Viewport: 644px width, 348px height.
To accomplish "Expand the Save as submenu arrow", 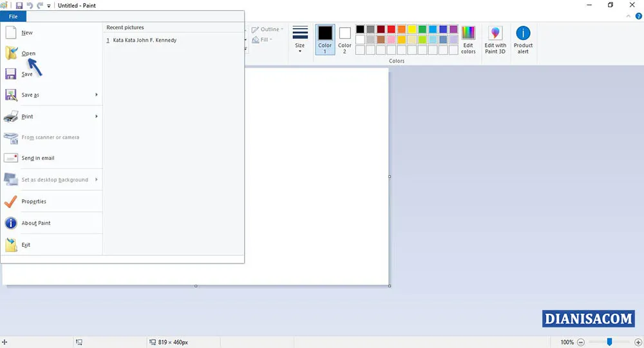I will [97, 95].
